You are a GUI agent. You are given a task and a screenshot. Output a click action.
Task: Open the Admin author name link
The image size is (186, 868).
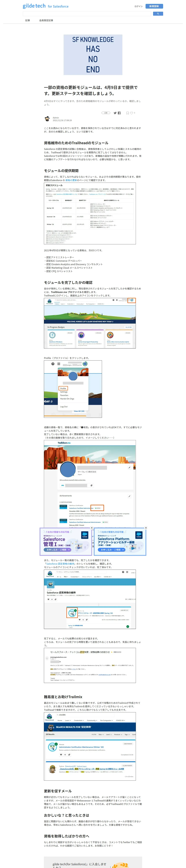coord(56,118)
